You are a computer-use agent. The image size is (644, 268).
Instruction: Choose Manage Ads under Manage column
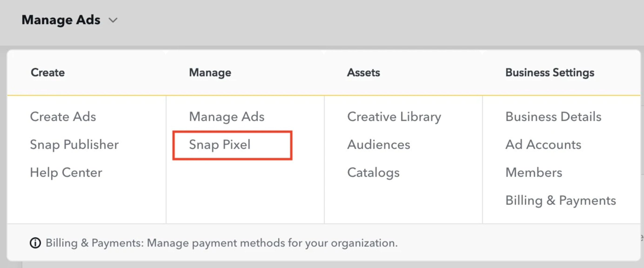point(227,117)
